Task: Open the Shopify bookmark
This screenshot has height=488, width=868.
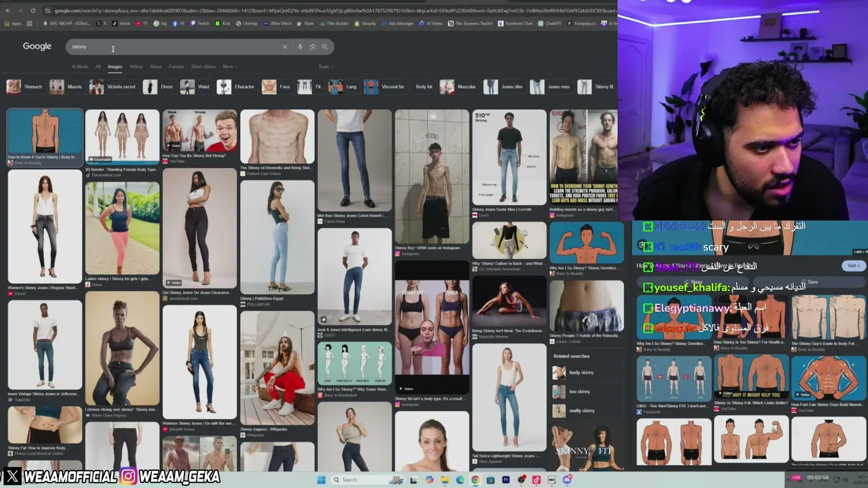Action: (x=365, y=24)
